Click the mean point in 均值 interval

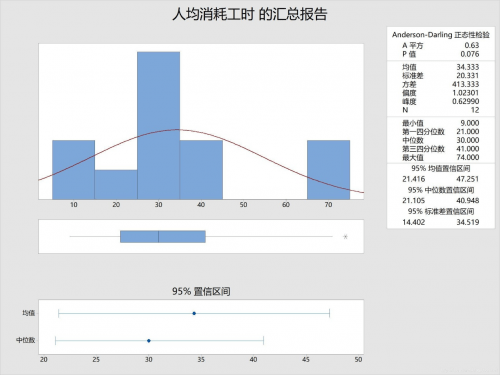[194, 313]
